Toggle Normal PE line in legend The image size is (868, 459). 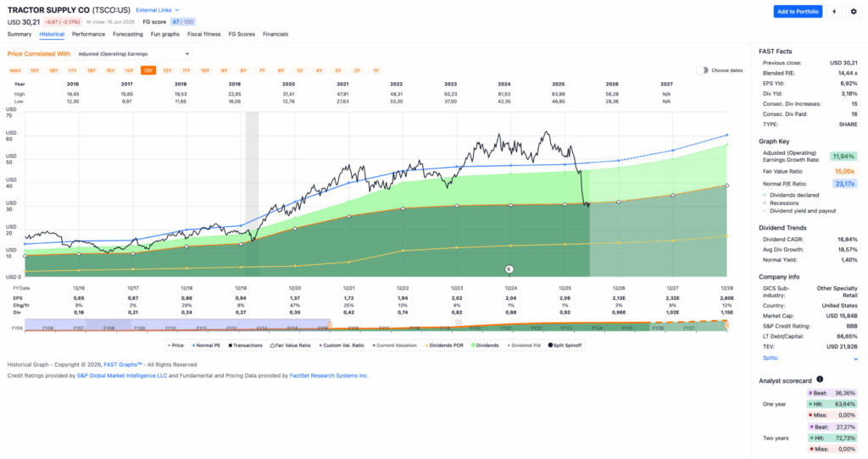click(x=206, y=345)
